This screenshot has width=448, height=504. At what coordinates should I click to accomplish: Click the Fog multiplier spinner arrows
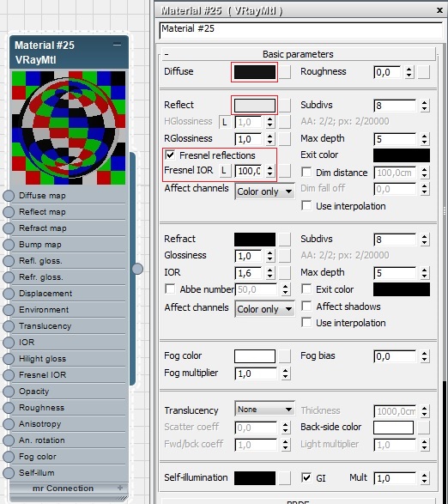click(x=286, y=373)
